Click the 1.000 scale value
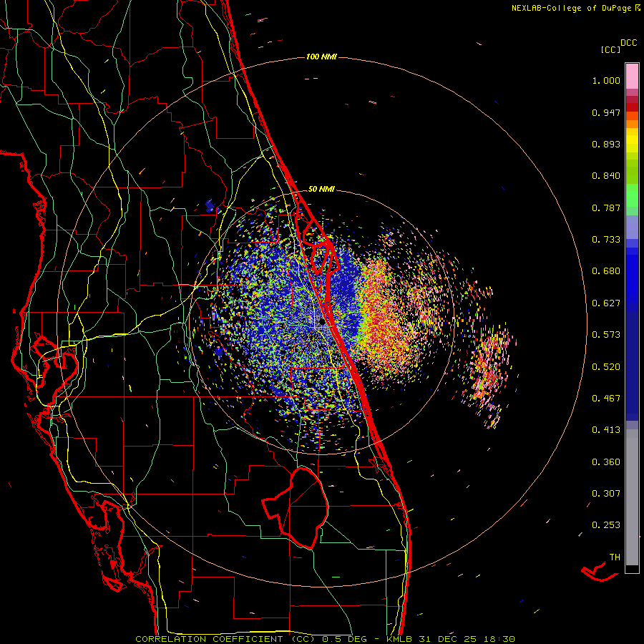 [606, 80]
